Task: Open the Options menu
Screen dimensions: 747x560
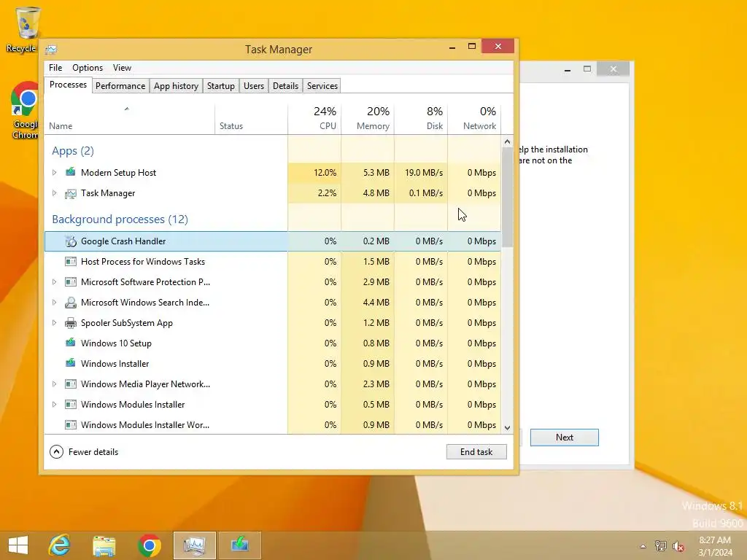Action: (88, 68)
